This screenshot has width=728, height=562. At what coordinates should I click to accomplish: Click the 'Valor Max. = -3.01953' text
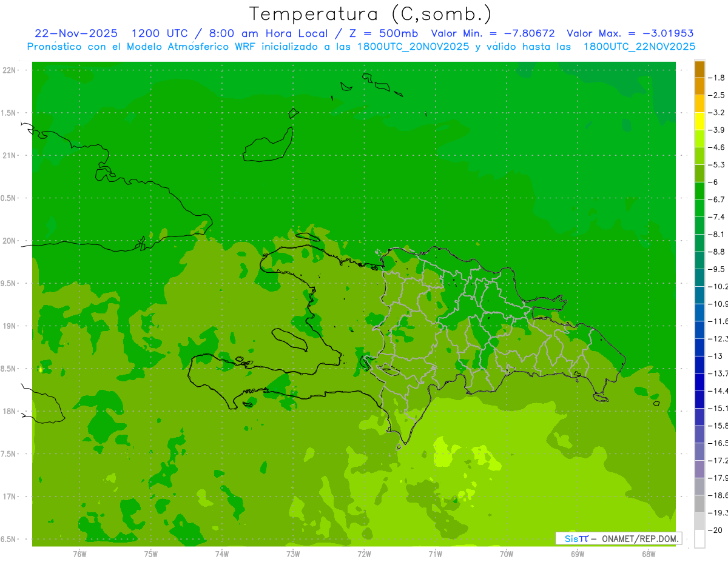click(x=630, y=33)
